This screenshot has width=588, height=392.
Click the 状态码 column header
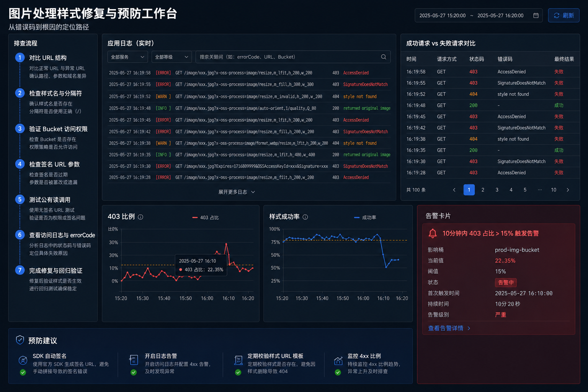pyautogui.click(x=477, y=59)
